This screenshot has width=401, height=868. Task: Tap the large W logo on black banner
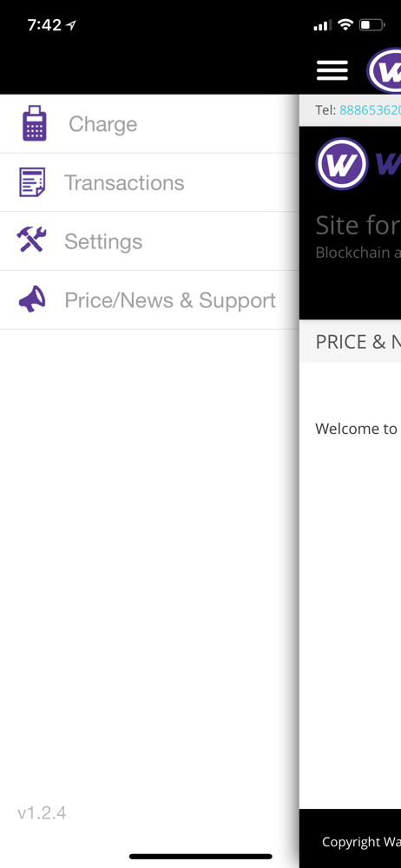(x=341, y=163)
